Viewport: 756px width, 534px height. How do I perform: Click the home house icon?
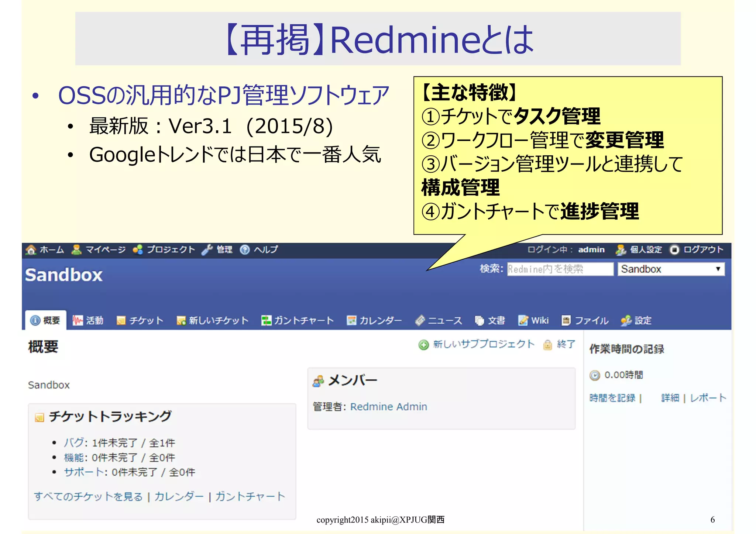coord(31,250)
